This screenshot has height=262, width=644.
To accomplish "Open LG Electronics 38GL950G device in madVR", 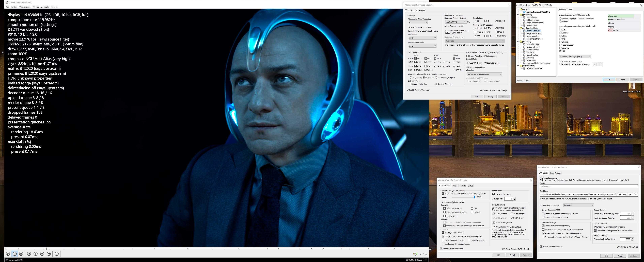I will (x=538, y=12).
